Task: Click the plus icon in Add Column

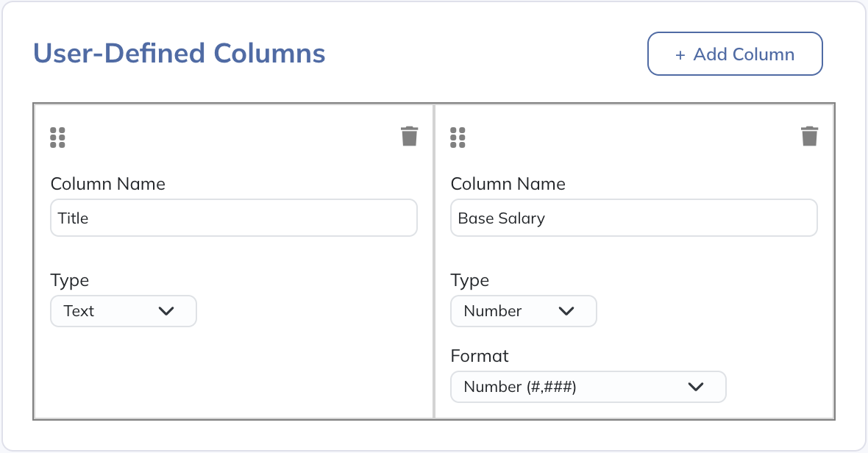Action: tap(680, 54)
